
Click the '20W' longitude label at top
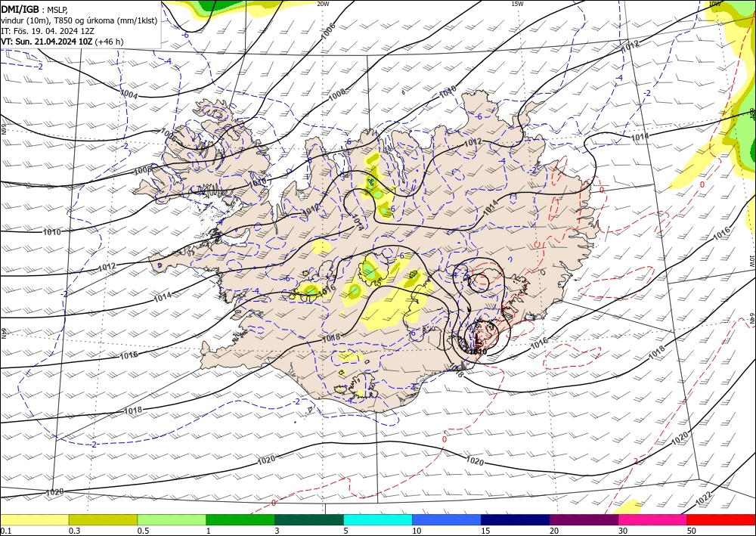click(323, 4)
